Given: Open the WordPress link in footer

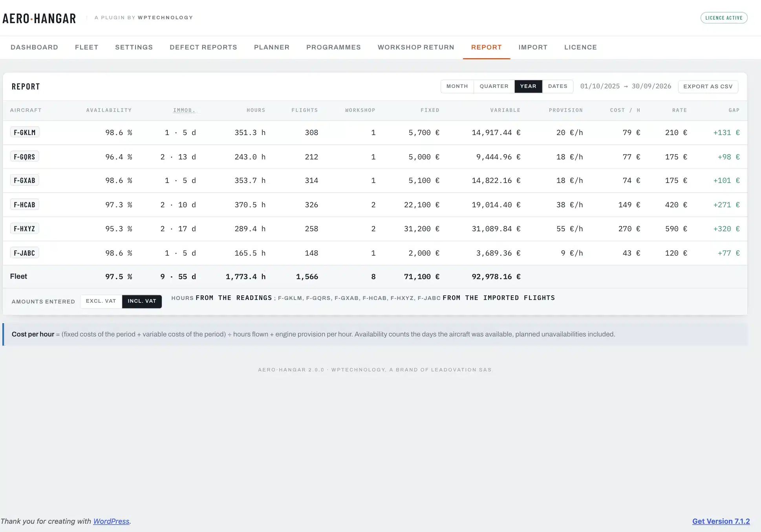Looking at the screenshot, I should pos(111,521).
